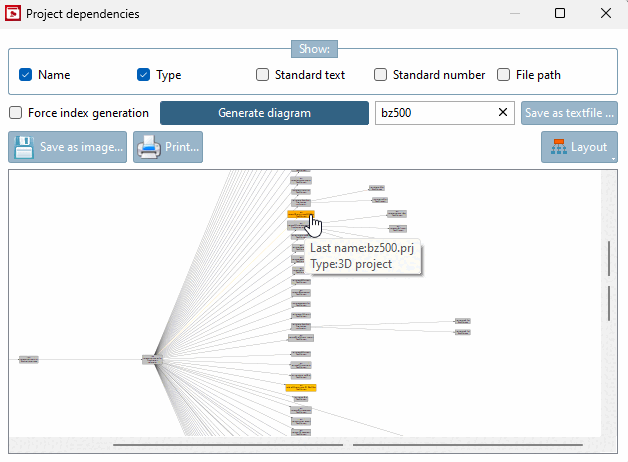Uncheck the Type checkbox

[x=143, y=75]
